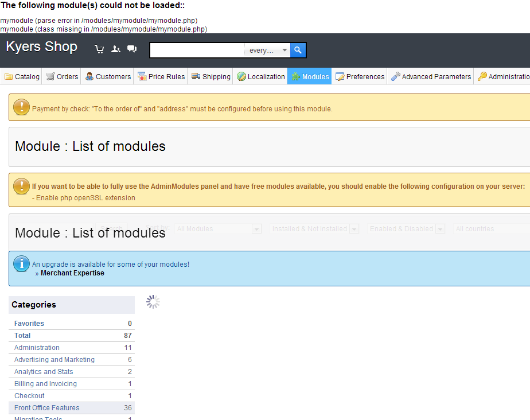This screenshot has height=420, width=530.
Task: Click the blue magnifier search button
Action: click(x=298, y=50)
